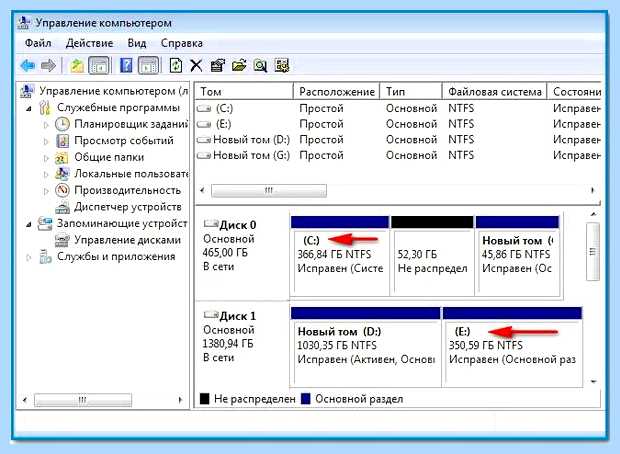Viewport: 620px width, 454px height.
Task: Click the black Не распределен legend swatch
Action: pos(204,399)
